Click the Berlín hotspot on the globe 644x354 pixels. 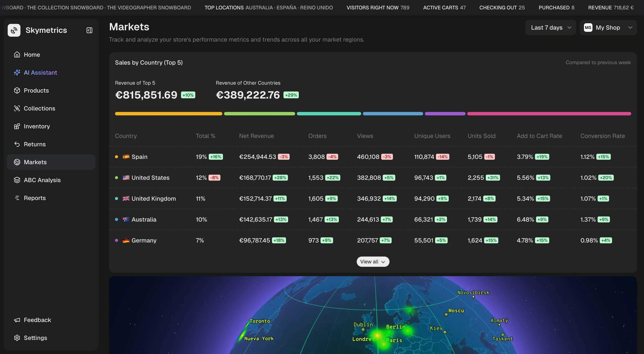coord(408,331)
